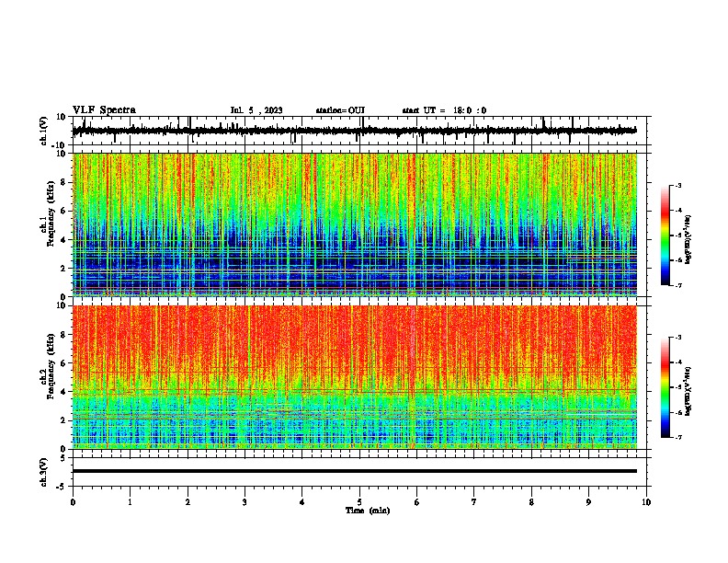
Task: Click time axis tick label '1'
Action: click(x=130, y=502)
